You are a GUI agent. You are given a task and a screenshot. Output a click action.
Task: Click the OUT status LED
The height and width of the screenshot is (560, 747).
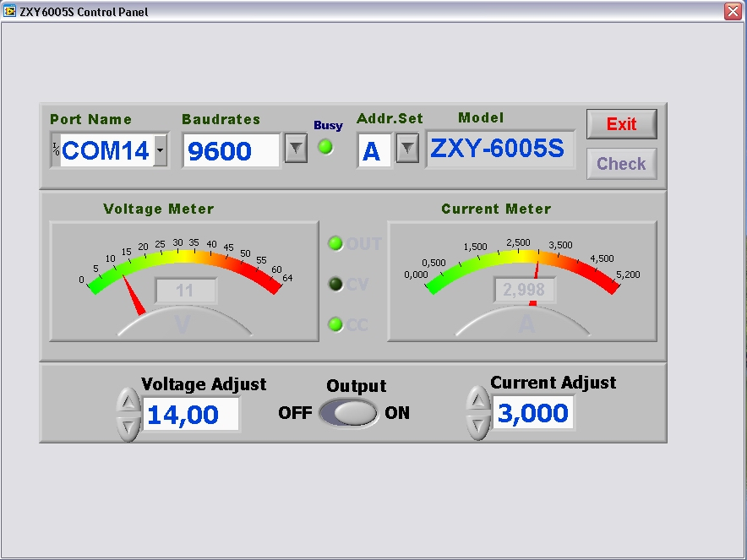[335, 244]
